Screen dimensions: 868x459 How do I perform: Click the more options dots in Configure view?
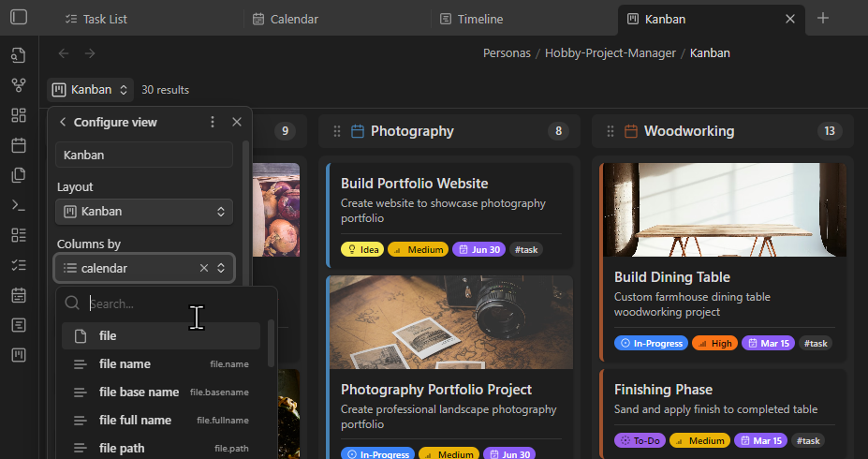point(213,122)
